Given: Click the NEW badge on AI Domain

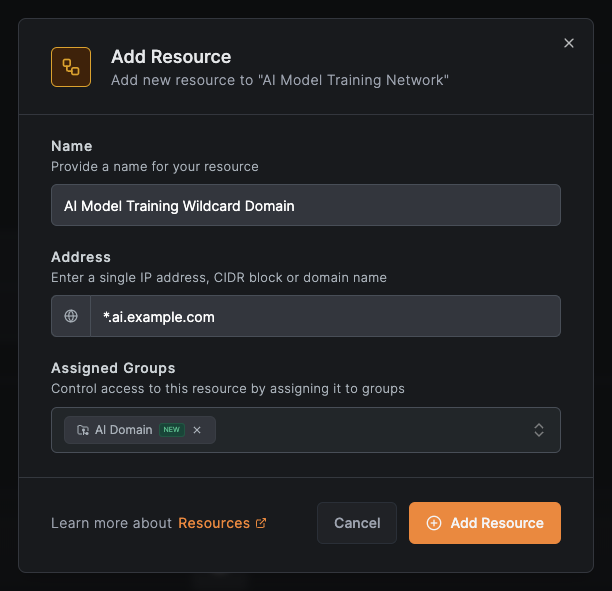Looking at the screenshot, I should (x=172, y=430).
